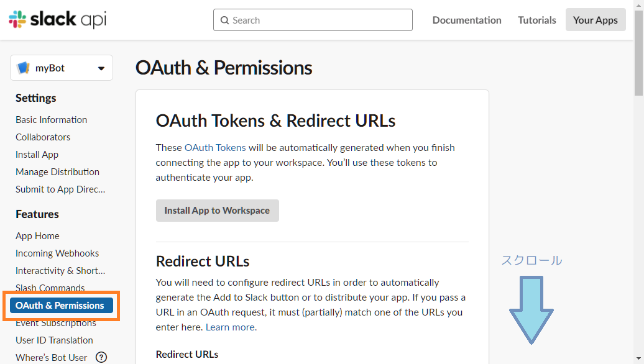Click the search magnifier icon
Viewport: 644px width, 364px height.
[x=224, y=20]
